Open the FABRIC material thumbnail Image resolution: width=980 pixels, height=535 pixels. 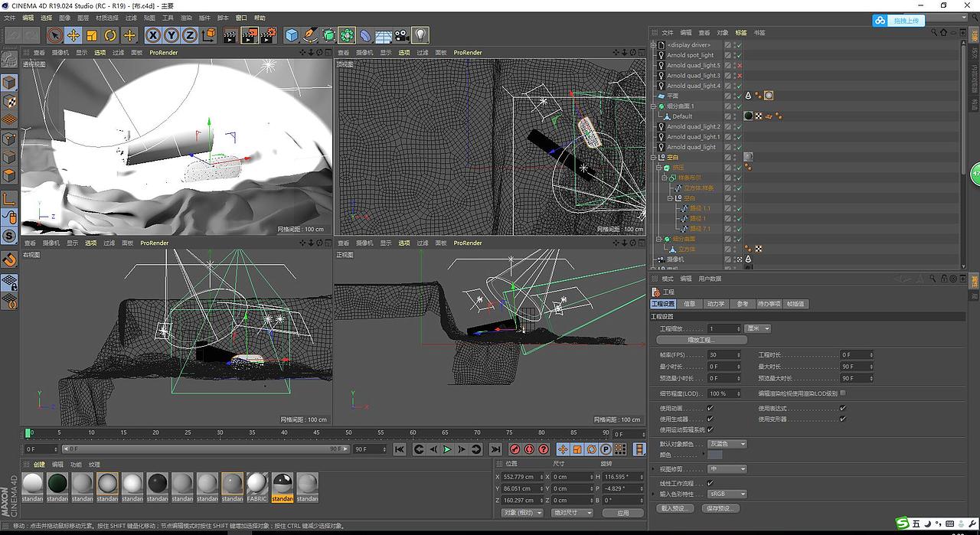click(257, 487)
